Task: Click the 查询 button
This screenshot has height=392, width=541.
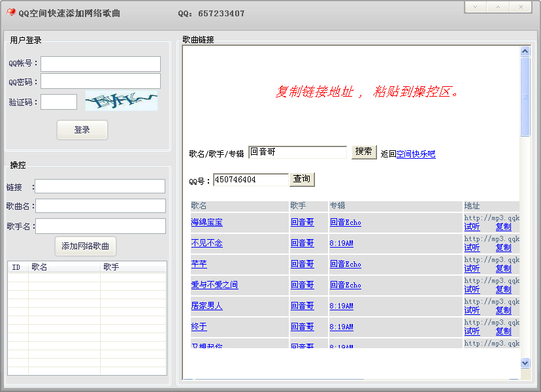Action: coord(302,180)
